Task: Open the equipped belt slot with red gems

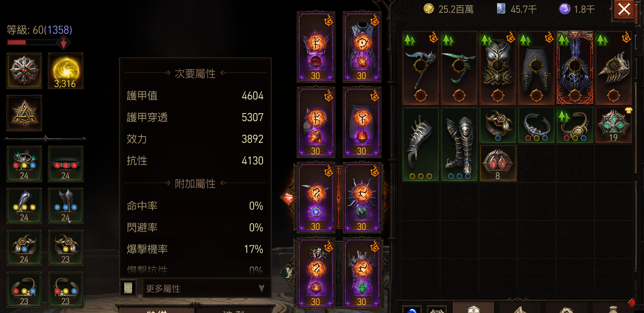Action: click(x=65, y=164)
